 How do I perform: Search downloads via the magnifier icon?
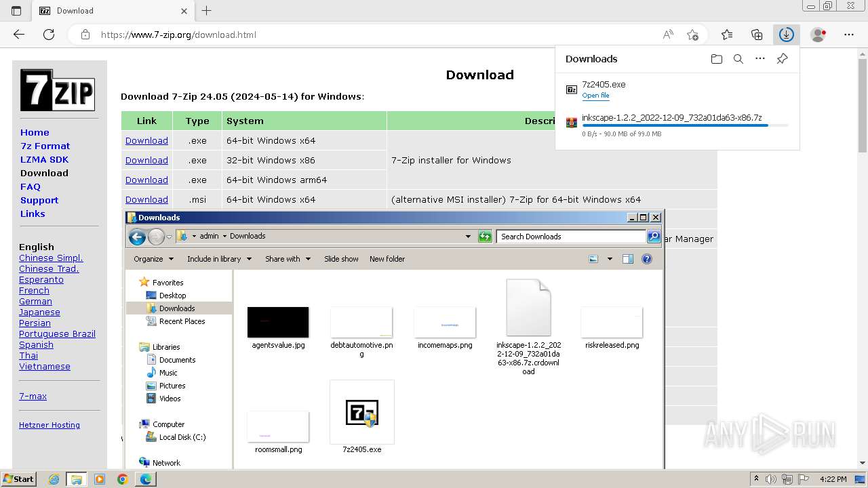(738, 59)
